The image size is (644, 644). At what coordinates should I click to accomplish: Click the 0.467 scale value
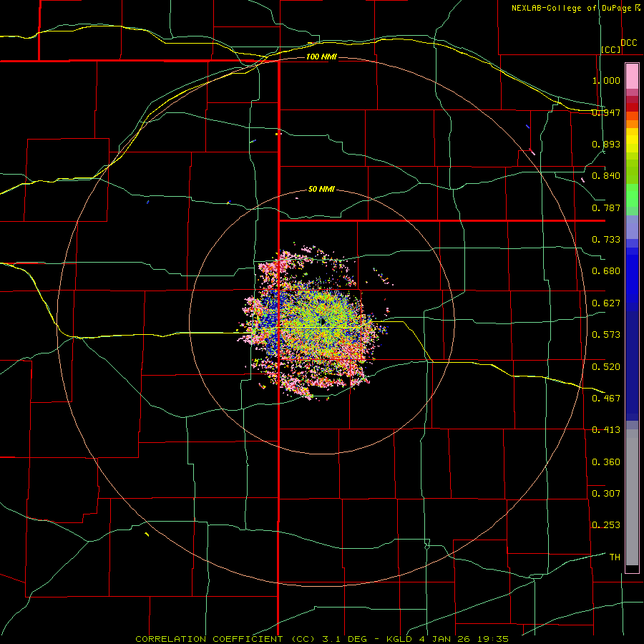coord(606,399)
